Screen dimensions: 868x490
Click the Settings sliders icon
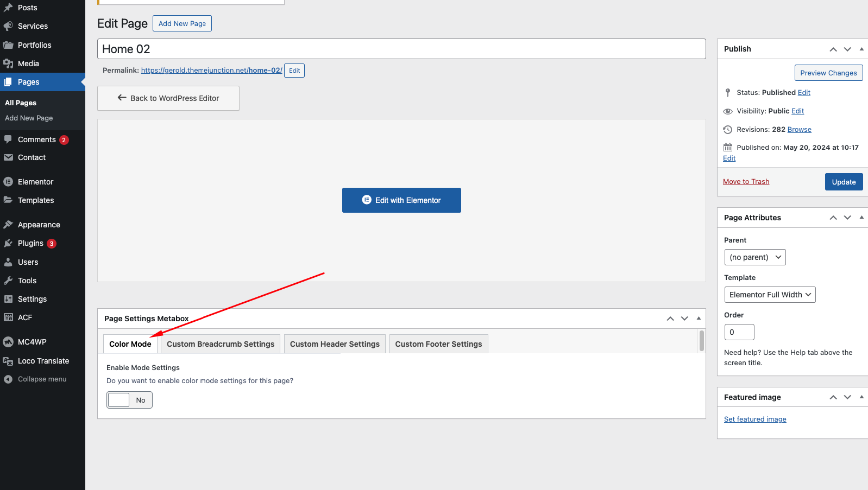point(8,299)
